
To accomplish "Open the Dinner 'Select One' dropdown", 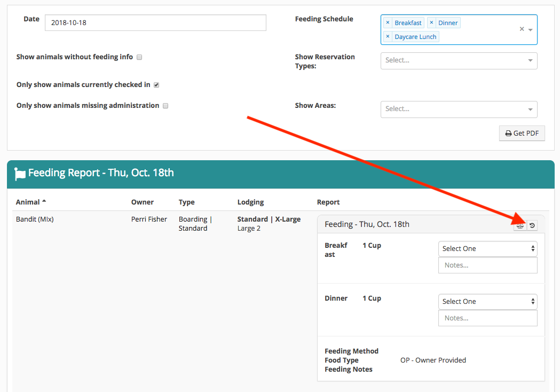I will pos(487,301).
